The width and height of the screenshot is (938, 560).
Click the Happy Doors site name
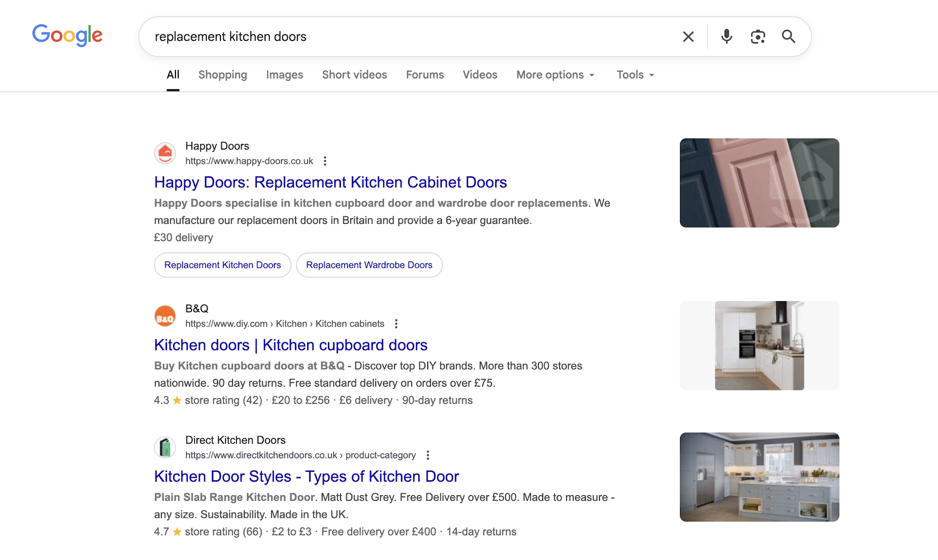(x=217, y=146)
